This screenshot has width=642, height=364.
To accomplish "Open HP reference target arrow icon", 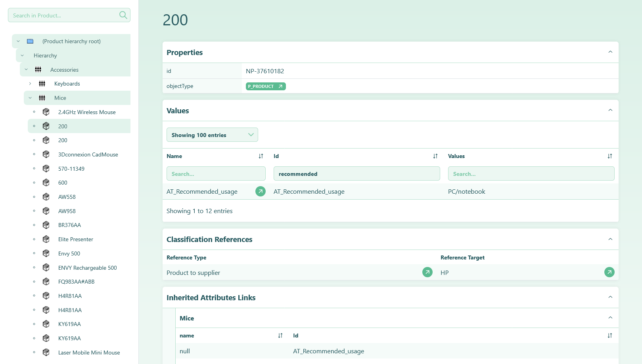I will (x=609, y=272).
